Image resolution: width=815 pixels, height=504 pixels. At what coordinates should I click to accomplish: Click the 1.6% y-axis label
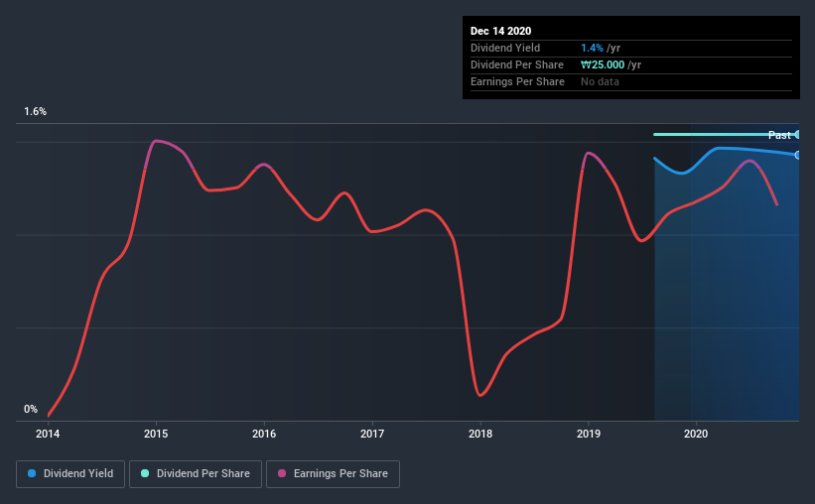pos(36,112)
